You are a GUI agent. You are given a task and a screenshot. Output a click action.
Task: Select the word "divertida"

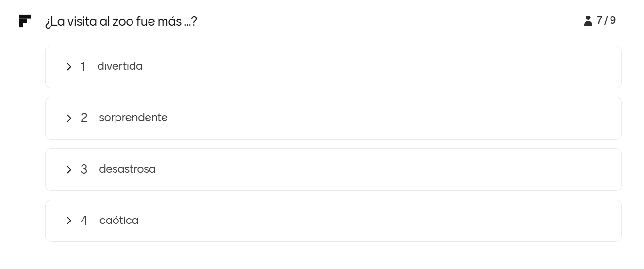(120, 66)
